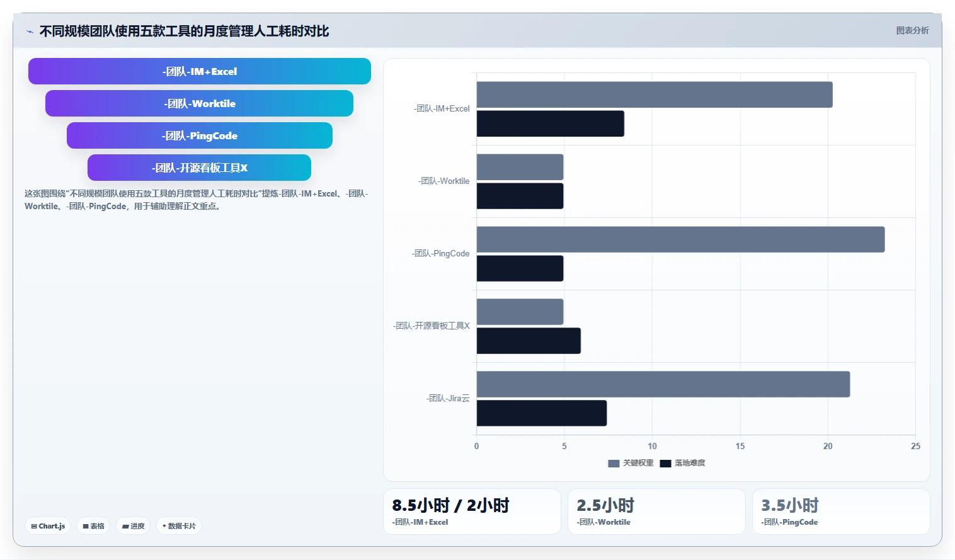The width and height of the screenshot is (955, 560).
Task: Click the small icon before the chart title
Action: [x=30, y=31]
